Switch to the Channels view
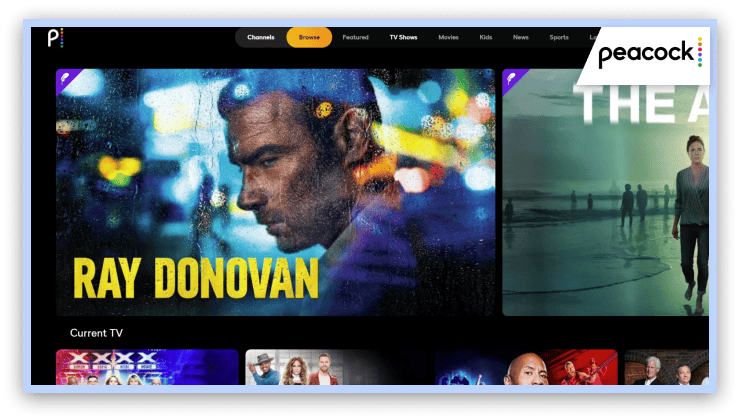This screenshot has height=420, width=740. tap(260, 38)
